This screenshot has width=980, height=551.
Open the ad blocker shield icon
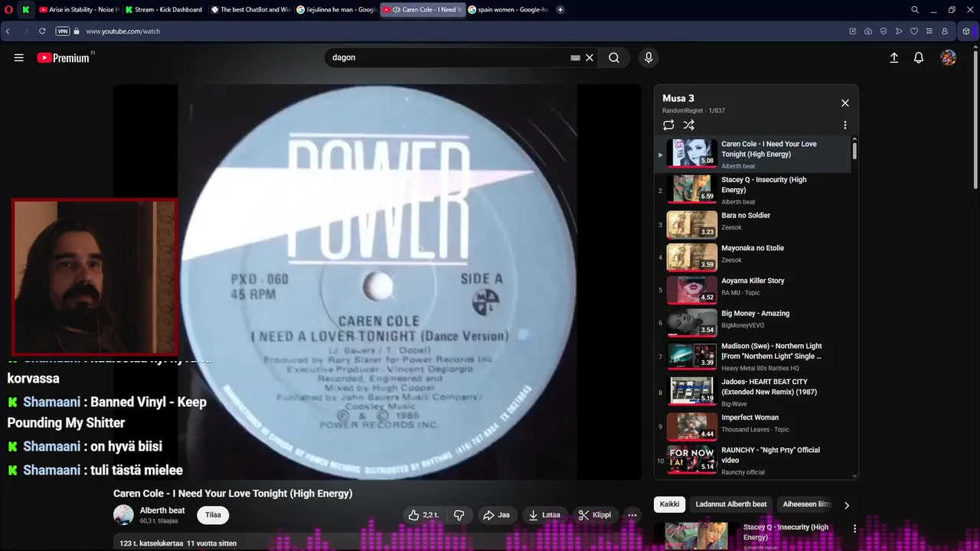(884, 31)
